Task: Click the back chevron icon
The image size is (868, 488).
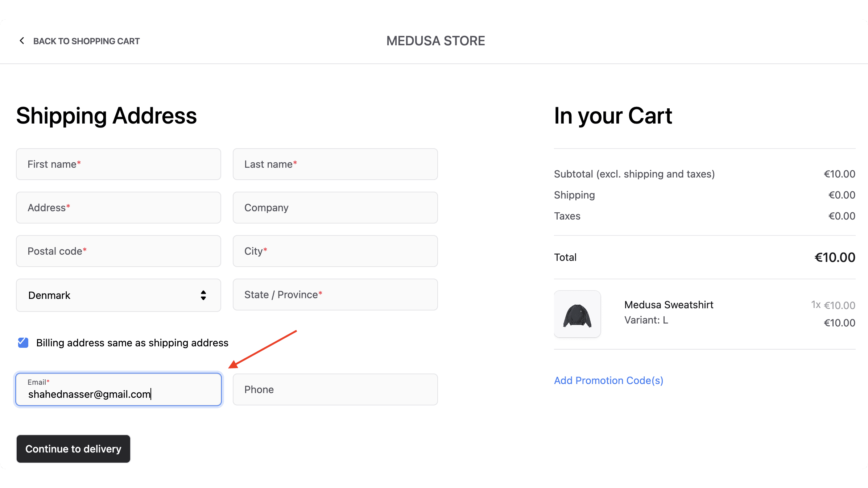Action: click(x=22, y=41)
